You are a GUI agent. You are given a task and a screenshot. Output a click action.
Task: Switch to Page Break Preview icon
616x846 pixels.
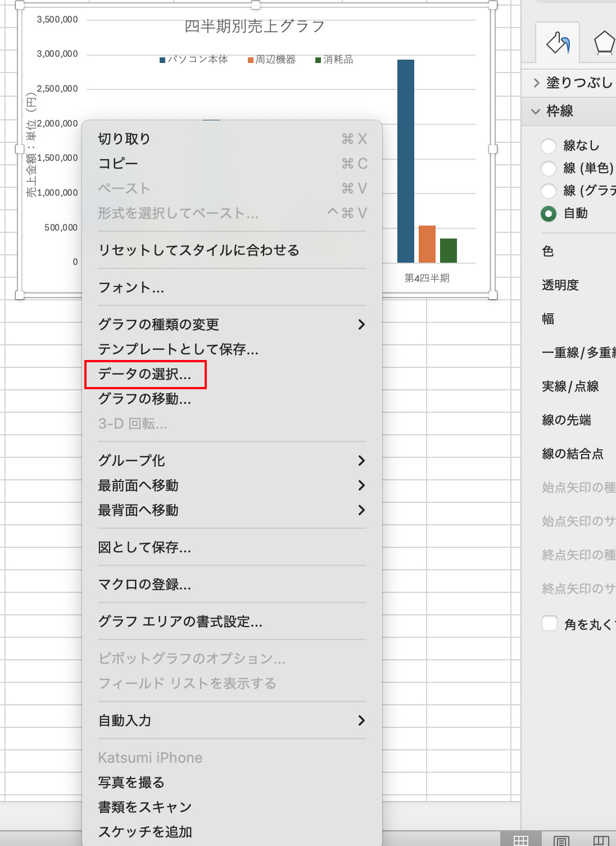[x=601, y=840]
